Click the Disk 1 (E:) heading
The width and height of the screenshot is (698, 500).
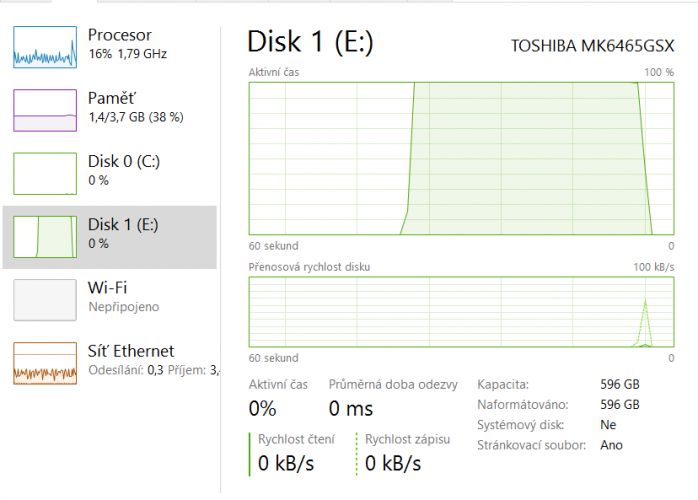(x=310, y=42)
